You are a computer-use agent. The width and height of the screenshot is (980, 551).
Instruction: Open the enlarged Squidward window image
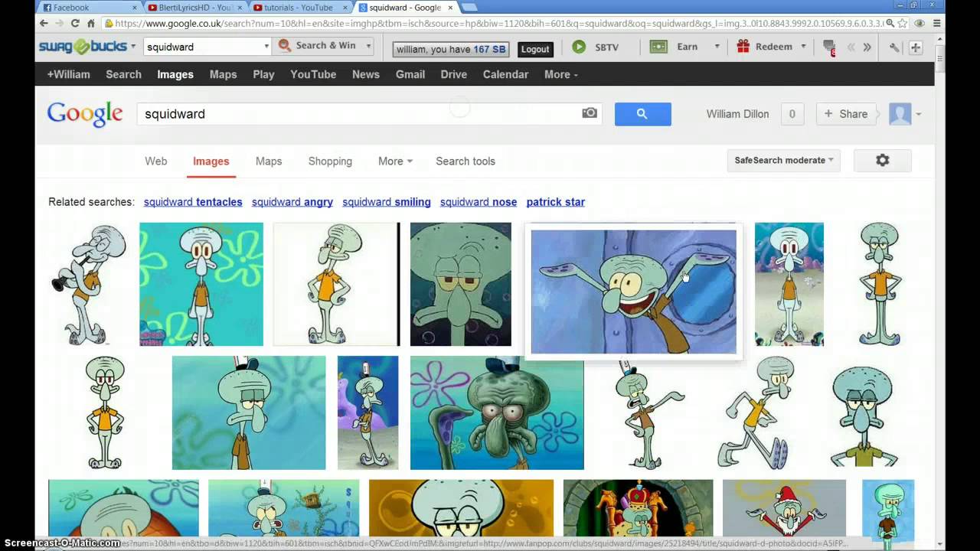pos(634,292)
